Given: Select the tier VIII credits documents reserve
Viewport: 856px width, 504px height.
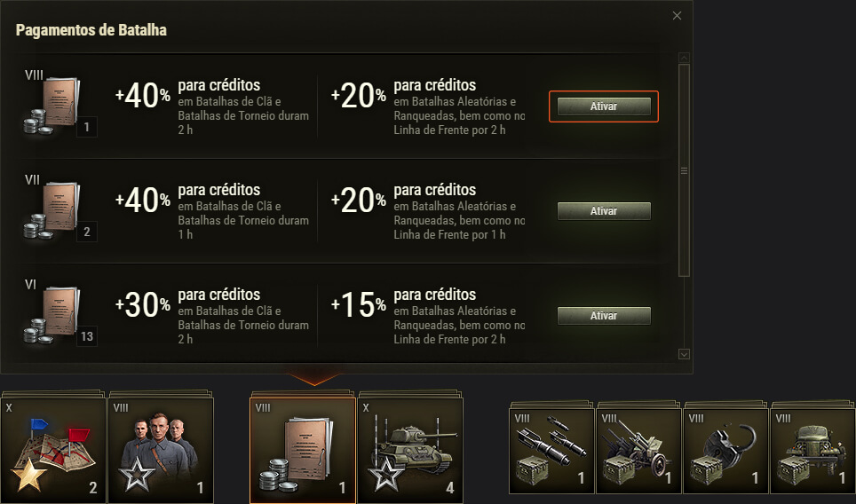Looking at the screenshot, I should click(x=303, y=451).
